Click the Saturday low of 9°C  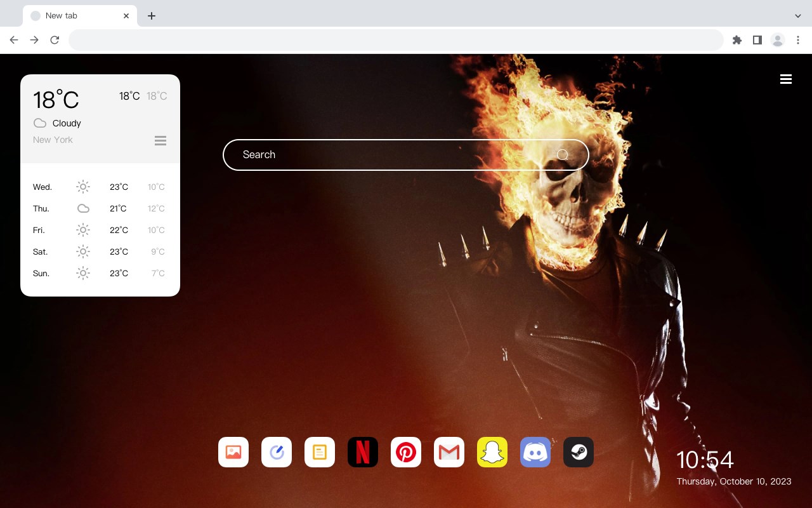point(158,251)
